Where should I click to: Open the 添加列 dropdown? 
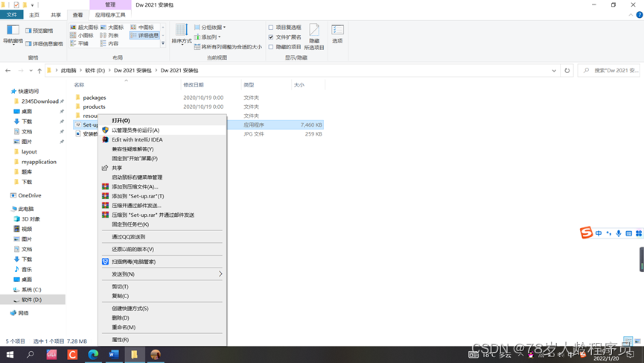[x=208, y=37]
